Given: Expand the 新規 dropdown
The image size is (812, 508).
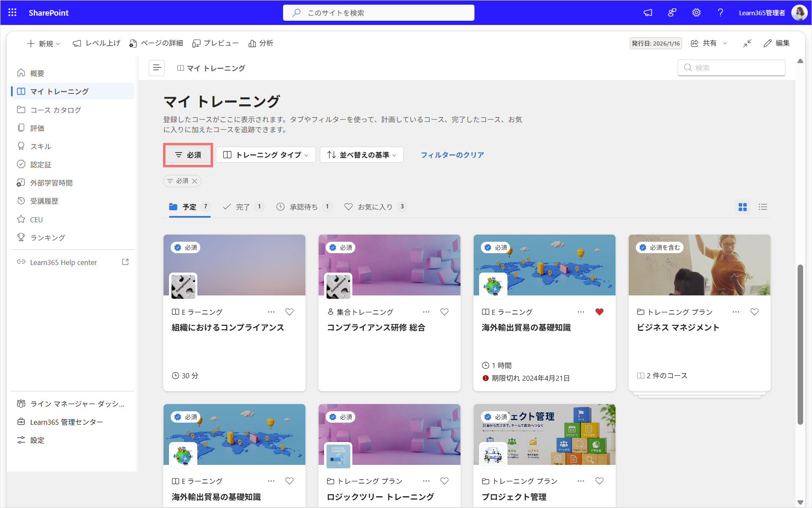Looking at the screenshot, I should (x=44, y=44).
